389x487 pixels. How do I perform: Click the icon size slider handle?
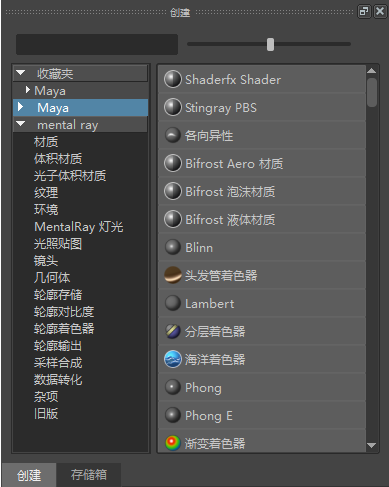tap(270, 44)
